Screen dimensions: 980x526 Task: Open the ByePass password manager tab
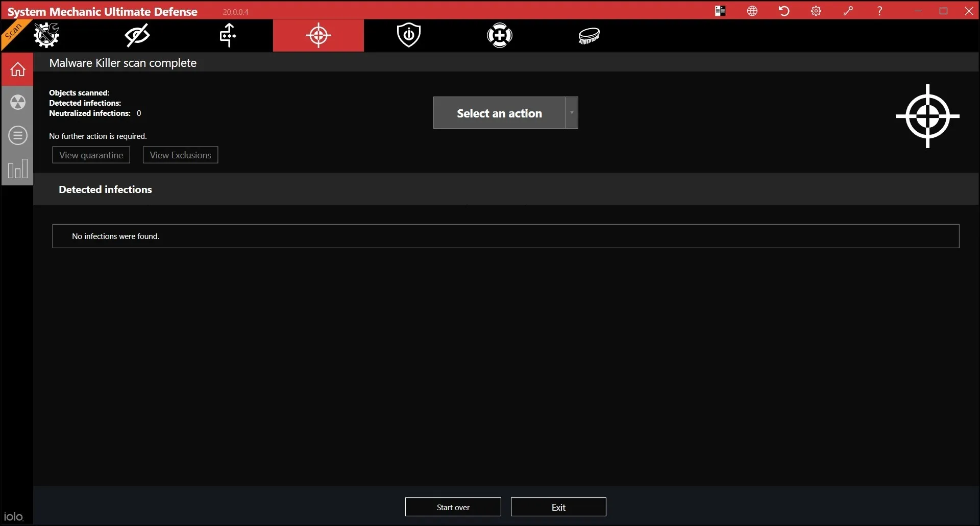pos(228,35)
